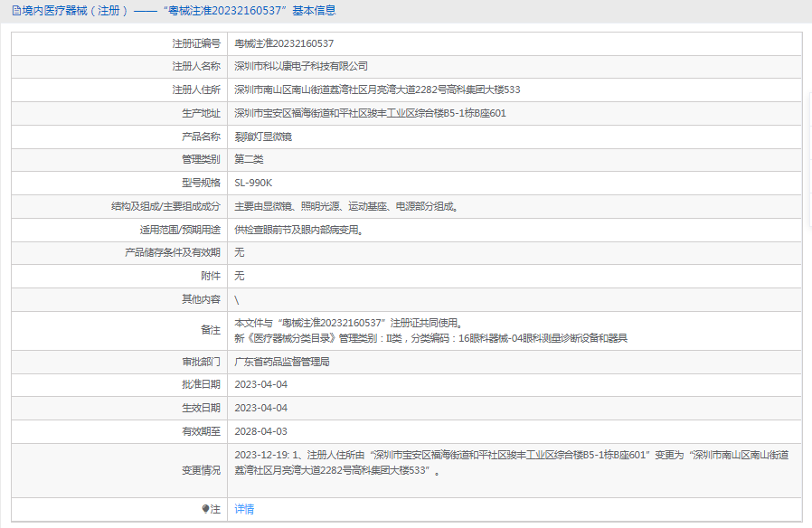812x528 pixels.
Task: Select company name 深圳市科以康电子科技有限公司
Action: [301, 66]
